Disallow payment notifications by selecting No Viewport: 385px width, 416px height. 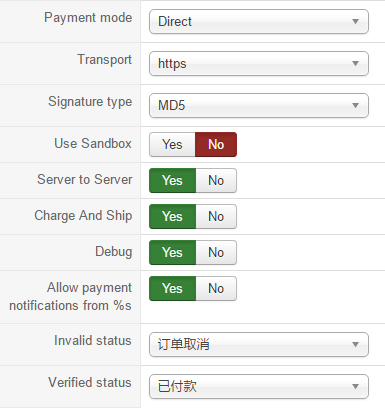point(216,289)
